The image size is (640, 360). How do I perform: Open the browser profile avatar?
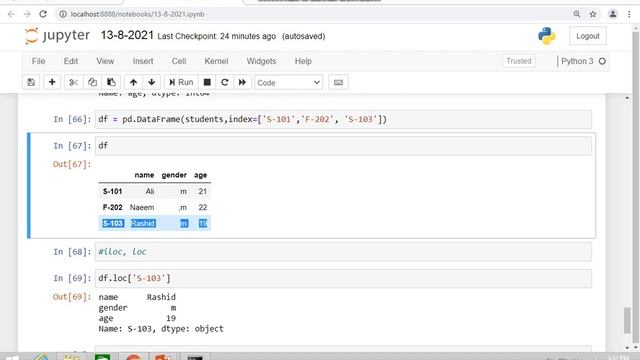pos(613,14)
